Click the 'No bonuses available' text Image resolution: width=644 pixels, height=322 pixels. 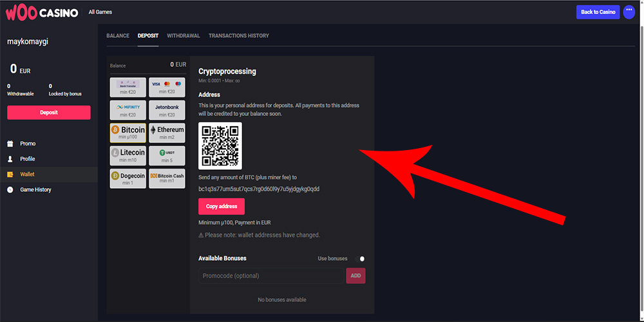tap(282, 300)
